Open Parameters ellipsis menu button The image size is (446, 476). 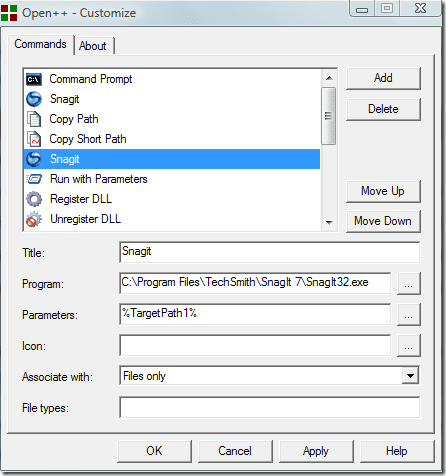(x=409, y=315)
